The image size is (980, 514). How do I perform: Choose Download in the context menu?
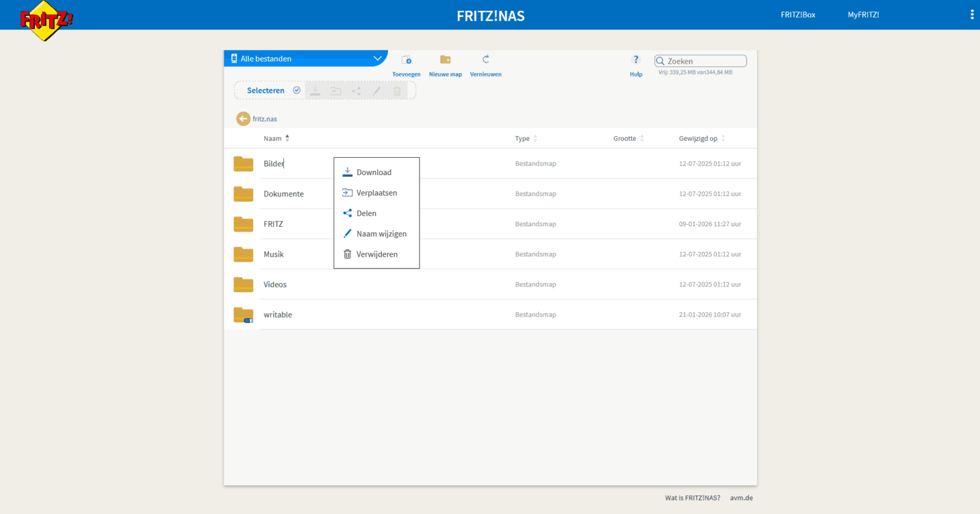click(377, 172)
